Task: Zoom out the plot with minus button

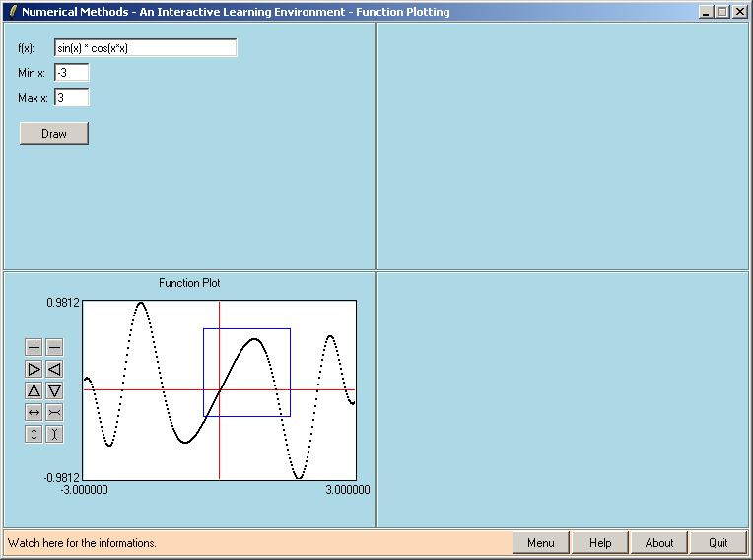Action: 55,347
